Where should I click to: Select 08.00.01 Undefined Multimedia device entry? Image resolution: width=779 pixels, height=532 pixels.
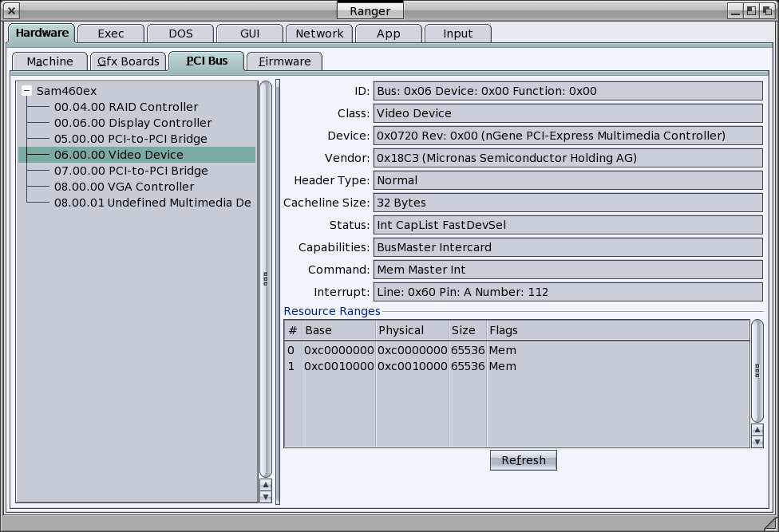tap(152, 203)
